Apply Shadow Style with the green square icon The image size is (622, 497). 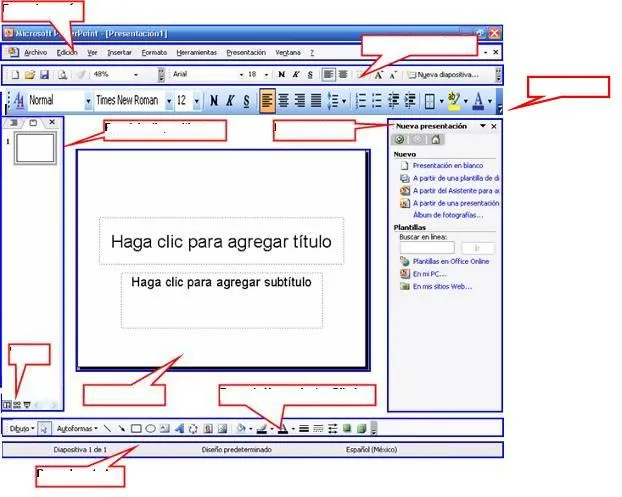tap(347, 428)
